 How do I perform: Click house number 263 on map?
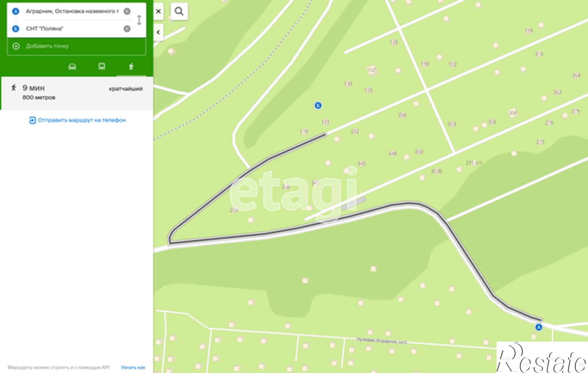[234, 210]
